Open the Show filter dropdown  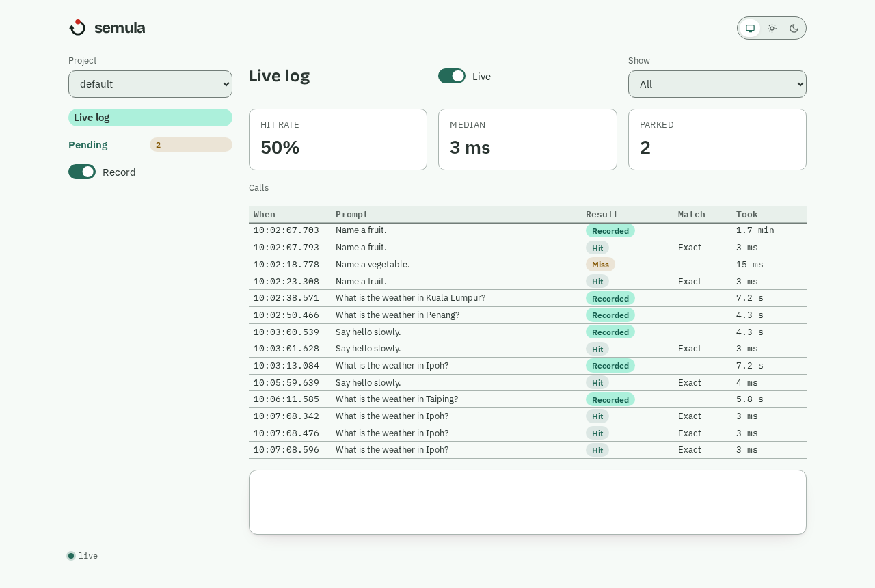[x=717, y=84]
